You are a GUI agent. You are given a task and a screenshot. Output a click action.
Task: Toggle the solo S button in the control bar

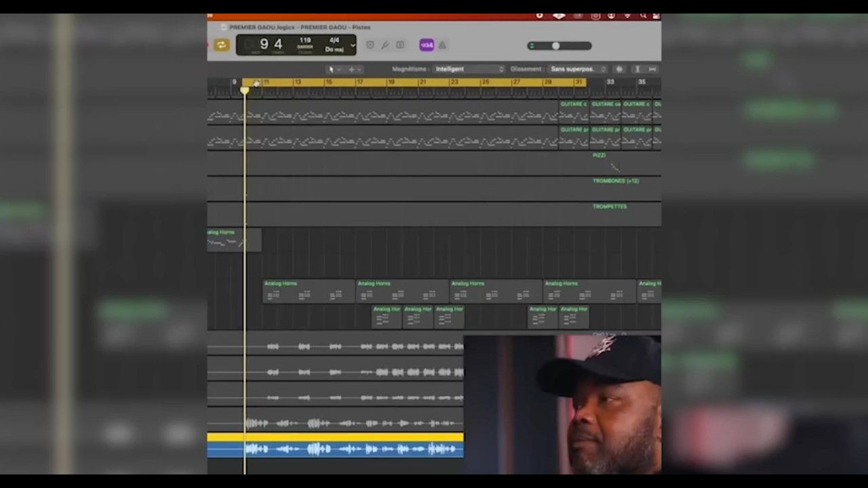400,45
